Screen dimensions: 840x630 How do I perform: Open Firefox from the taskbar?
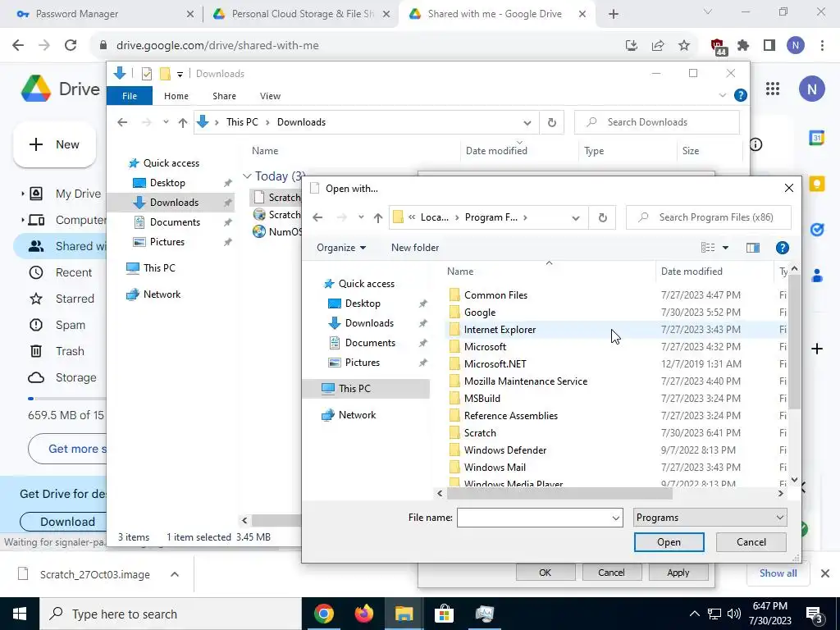coord(364,614)
